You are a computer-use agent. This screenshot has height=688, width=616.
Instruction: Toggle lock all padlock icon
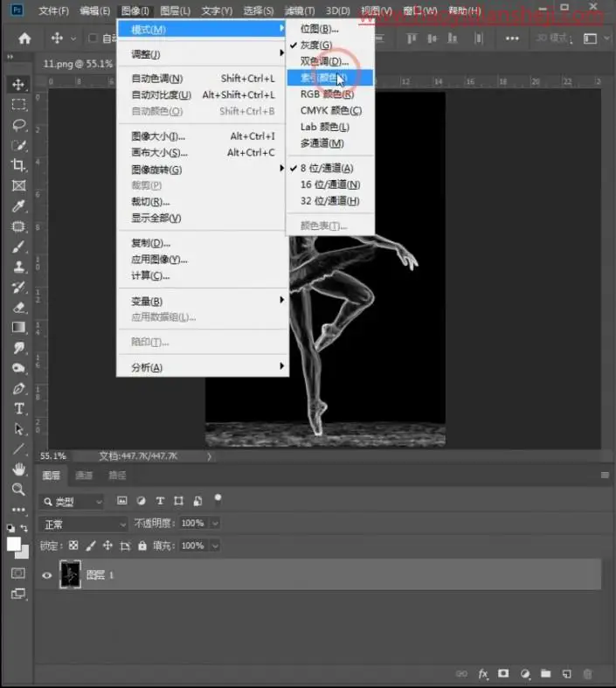(x=142, y=546)
